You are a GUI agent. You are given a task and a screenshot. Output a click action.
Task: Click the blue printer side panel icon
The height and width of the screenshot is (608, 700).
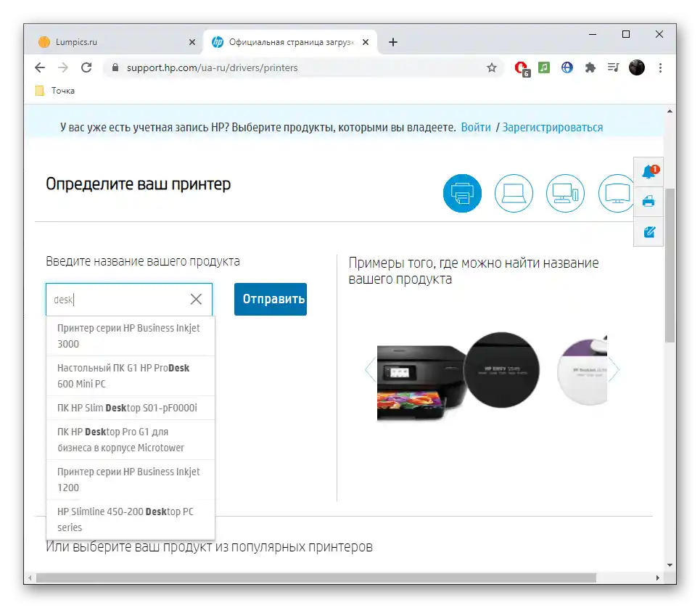648,202
